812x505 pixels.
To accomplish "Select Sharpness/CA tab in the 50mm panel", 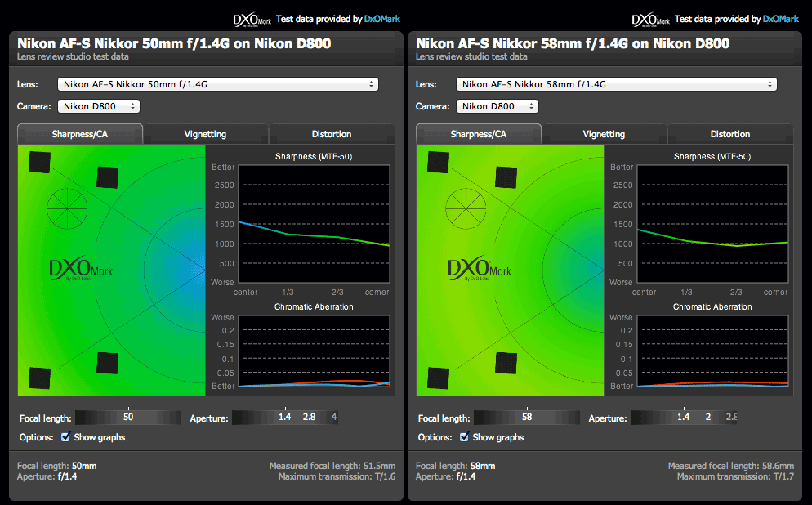I will tap(80, 134).
